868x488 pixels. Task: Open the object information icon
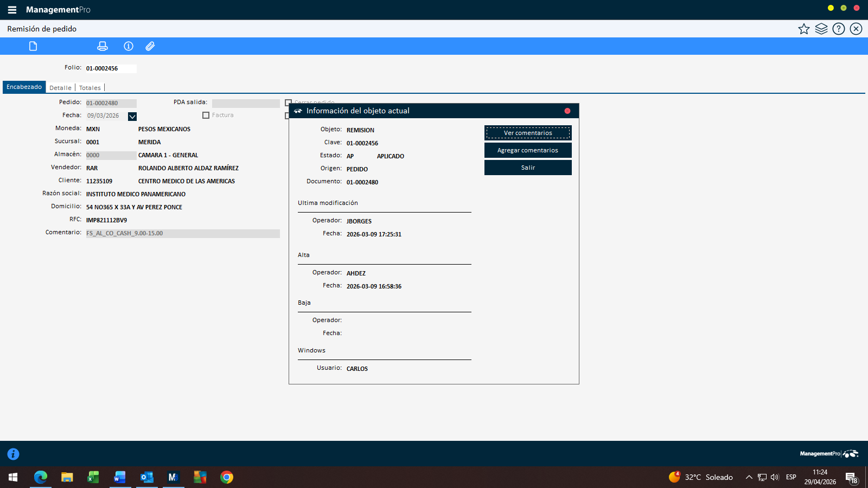[129, 46]
